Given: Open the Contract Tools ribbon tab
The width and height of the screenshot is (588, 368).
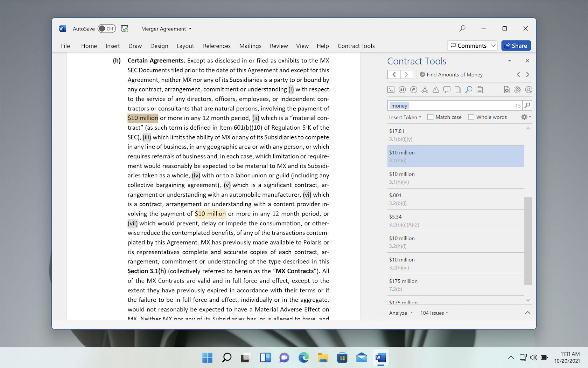Looking at the screenshot, I should pyautogui.click(x=356, y=46).
